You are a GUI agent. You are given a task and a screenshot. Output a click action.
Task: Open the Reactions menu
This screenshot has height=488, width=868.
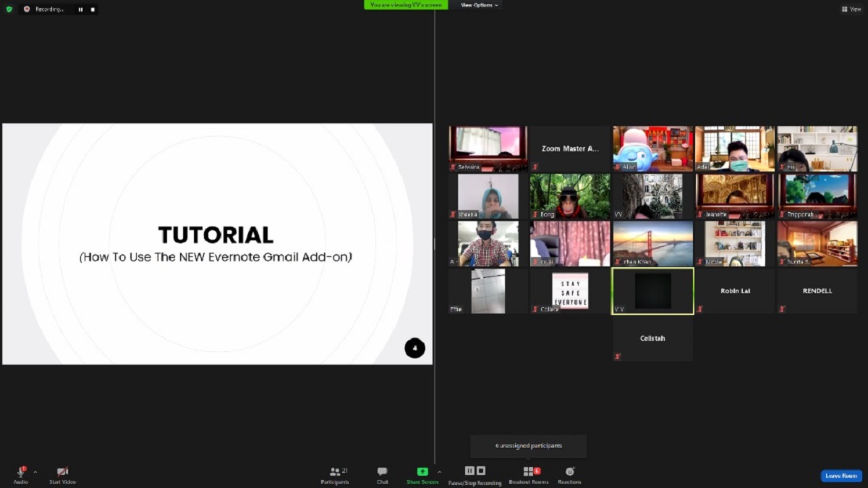(569, 475)
